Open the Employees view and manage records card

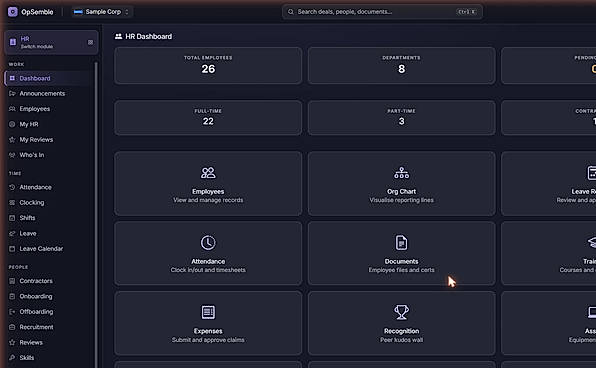[208, 184]
